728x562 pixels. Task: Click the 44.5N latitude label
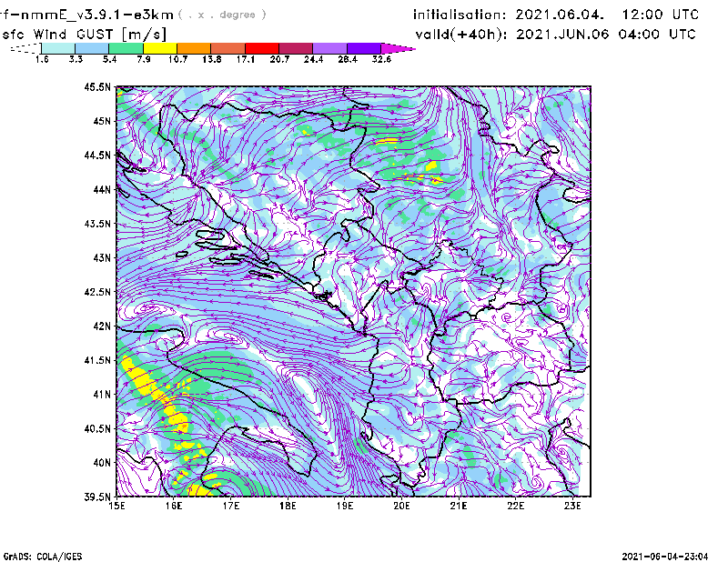click(97, 155)
